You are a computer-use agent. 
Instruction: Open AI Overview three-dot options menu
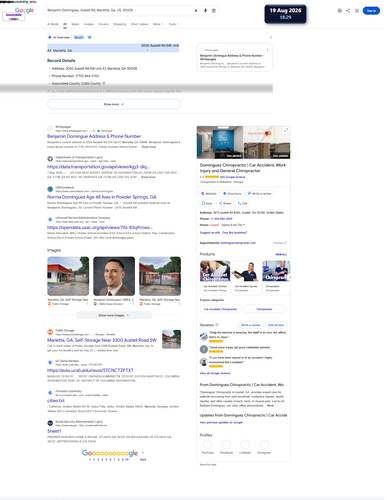(x=271, y=37)
